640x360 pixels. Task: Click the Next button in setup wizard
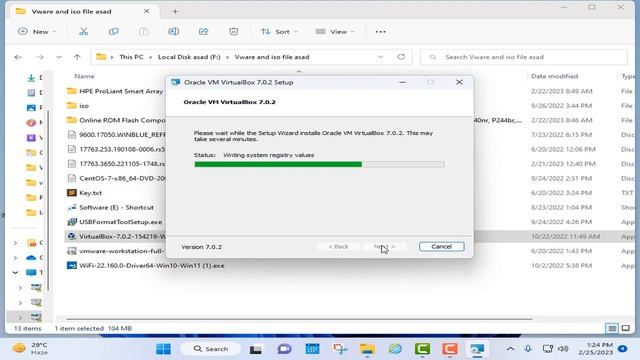384,247
